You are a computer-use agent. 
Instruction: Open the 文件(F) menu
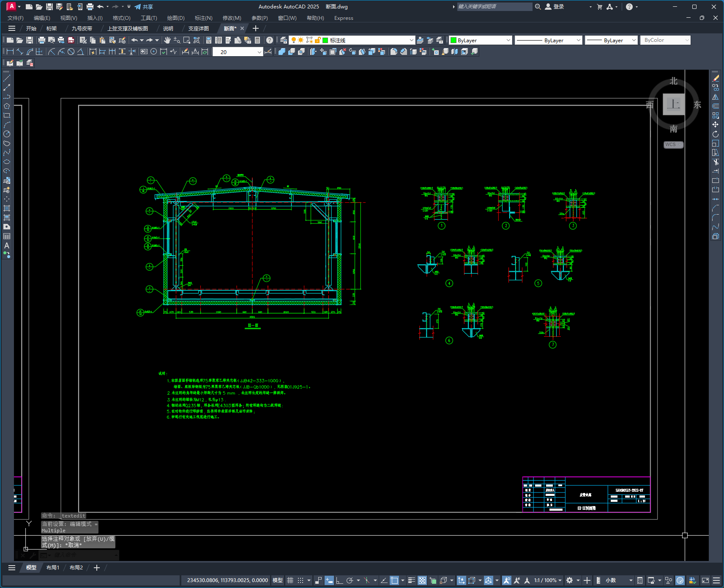pos(16,18)
